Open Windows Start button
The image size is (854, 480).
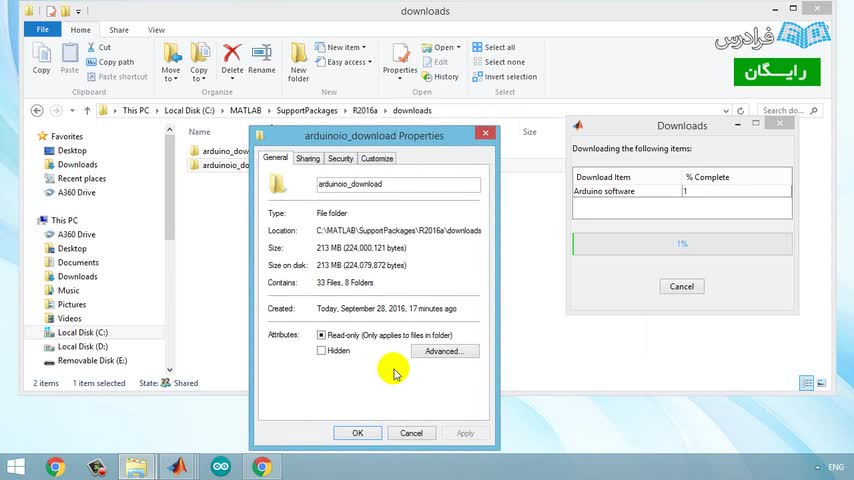(16, 467)
